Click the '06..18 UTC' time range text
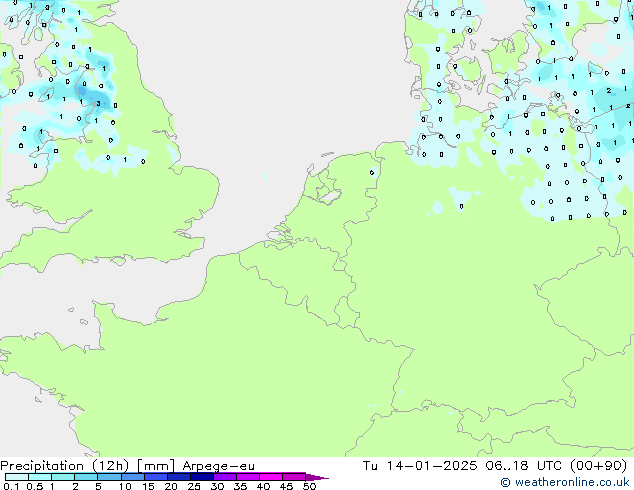Image resolution: width=634 pixels, height=490 pixels. click(x=524, y=465)
